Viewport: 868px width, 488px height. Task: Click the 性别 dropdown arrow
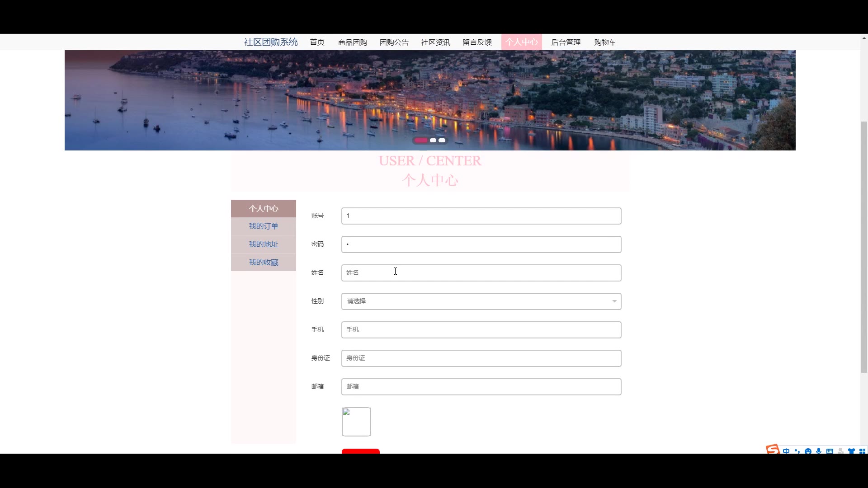click(614, 301)
